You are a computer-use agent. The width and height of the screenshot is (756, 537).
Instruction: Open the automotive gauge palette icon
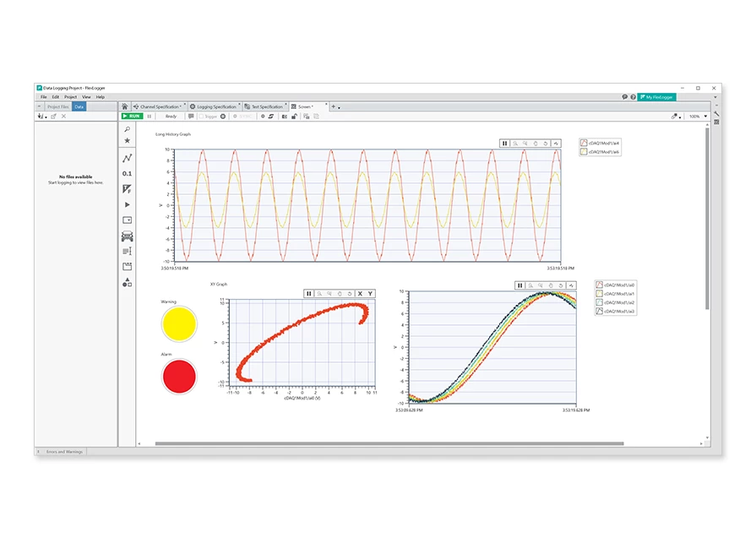click(x=127, y=236)
